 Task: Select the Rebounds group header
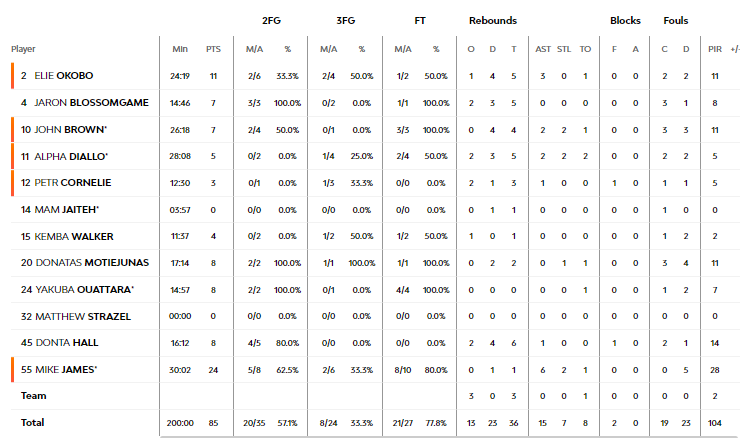coord(493,20)
